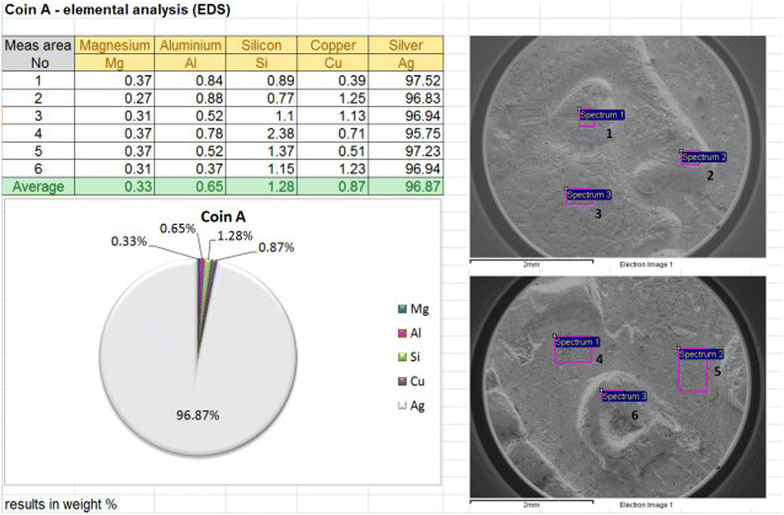
Task: Select silicon value 1.1 in row 3
Action: point(262,116)
